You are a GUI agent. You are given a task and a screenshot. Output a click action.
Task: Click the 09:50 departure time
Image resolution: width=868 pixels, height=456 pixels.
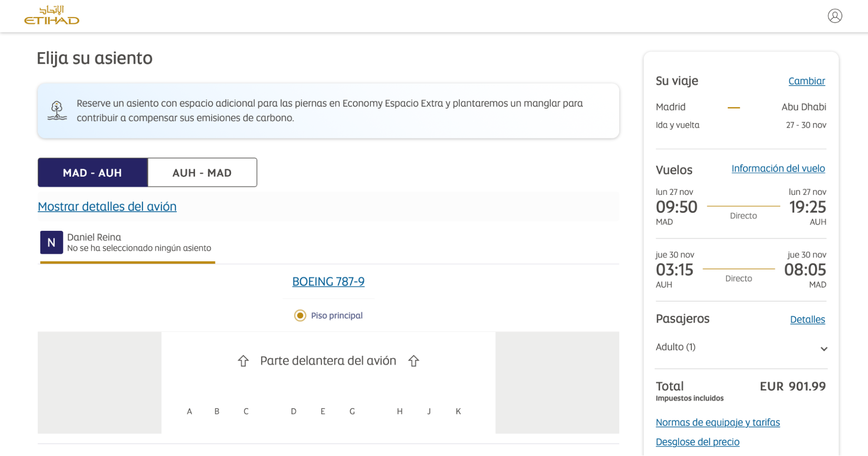coord(677,207)
